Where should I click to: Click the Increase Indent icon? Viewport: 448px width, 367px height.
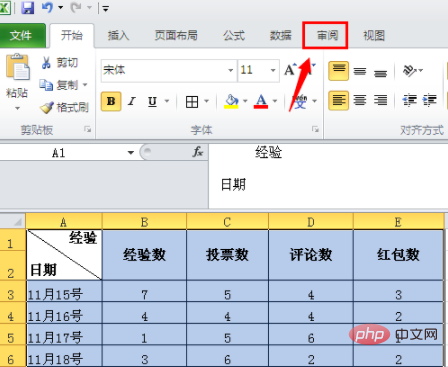point(430,100)
